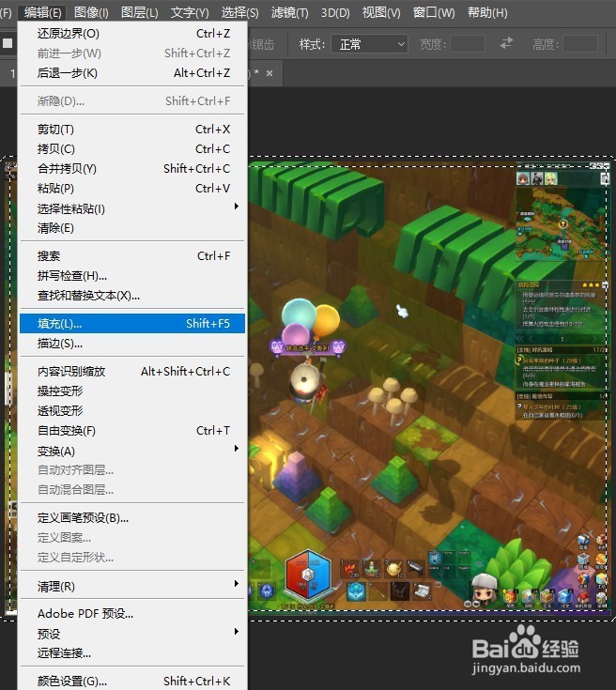This screenshot has width=616, height=690.
Task: Expand the 清理(R) submenu
Action: 132,586
